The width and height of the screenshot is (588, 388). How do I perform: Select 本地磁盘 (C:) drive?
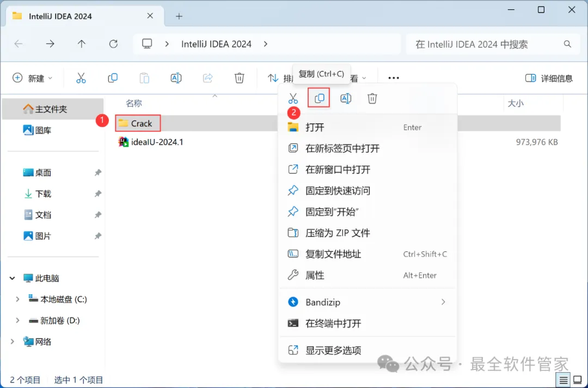point(58,299)
